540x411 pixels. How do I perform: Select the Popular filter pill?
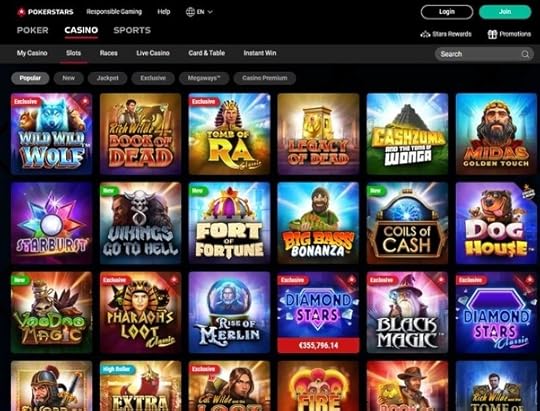[x=30, y=78]
